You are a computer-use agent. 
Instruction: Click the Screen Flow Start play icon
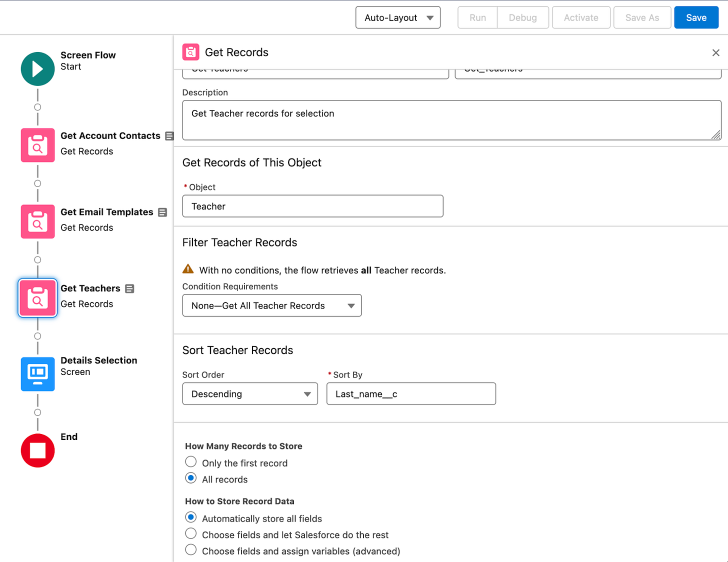[37, 69]
